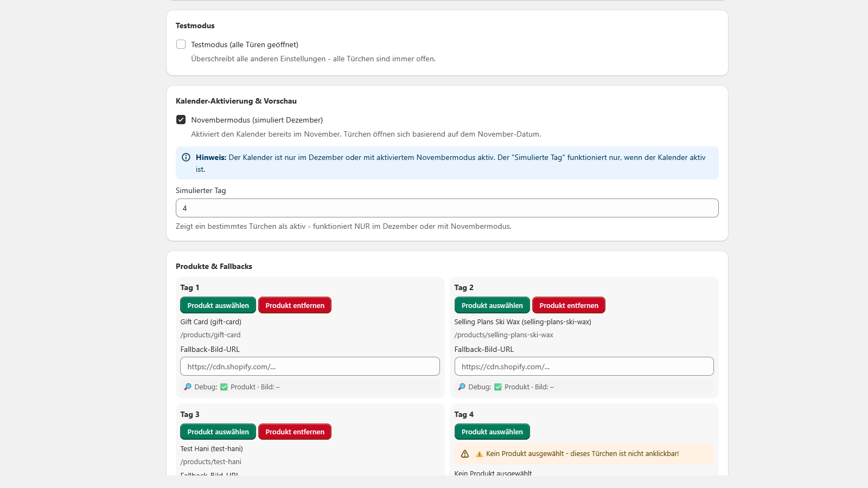Click the green checkmark icon in Tag 1 debug row
Screen dimensions: 868x488
[224, 387]
